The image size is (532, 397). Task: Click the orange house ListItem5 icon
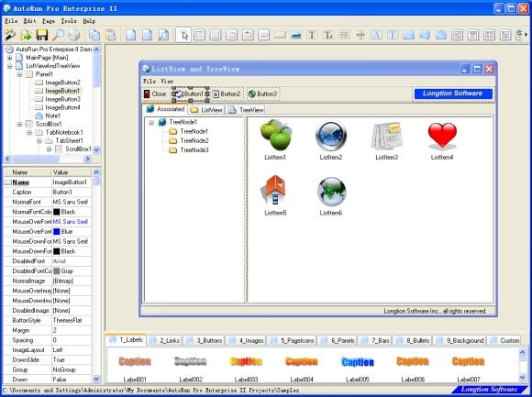coord(274,190)
